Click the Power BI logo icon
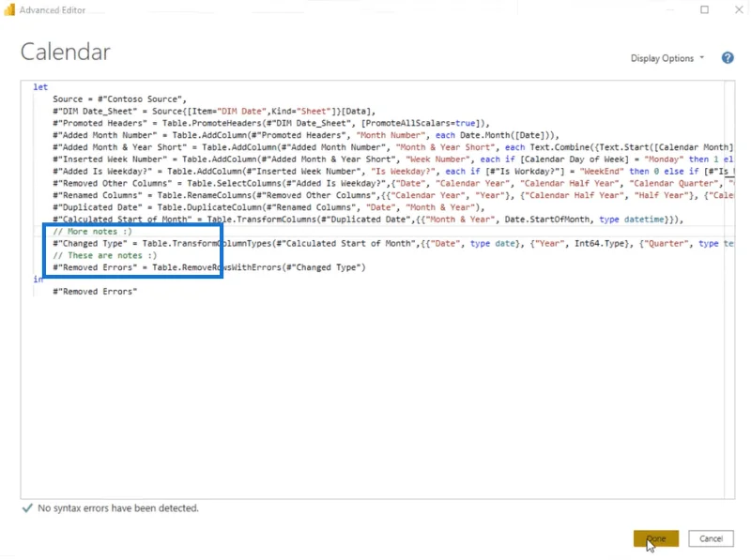The image size is (751, 560). [x=9, y=9]
